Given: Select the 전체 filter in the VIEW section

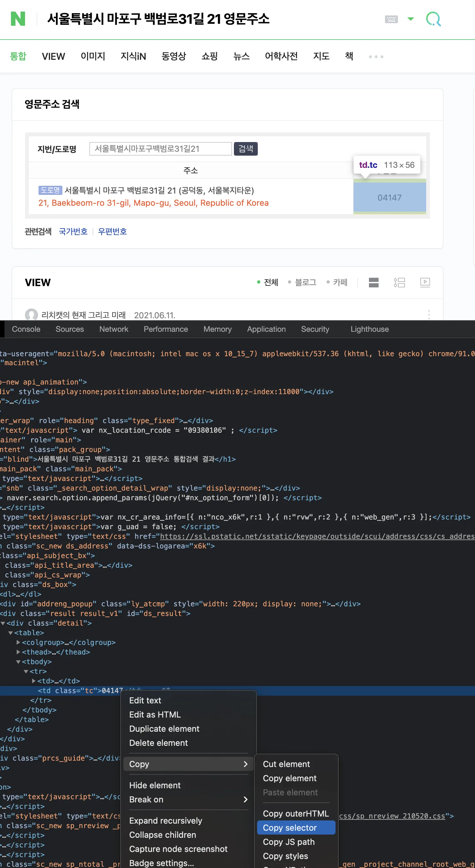Looking at the screenshot, I should (x=268, y=282).
